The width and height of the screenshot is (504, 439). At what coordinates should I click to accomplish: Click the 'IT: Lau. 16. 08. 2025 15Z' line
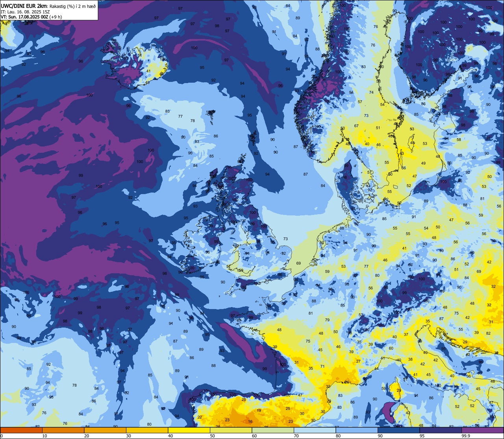tap(26, 12)
